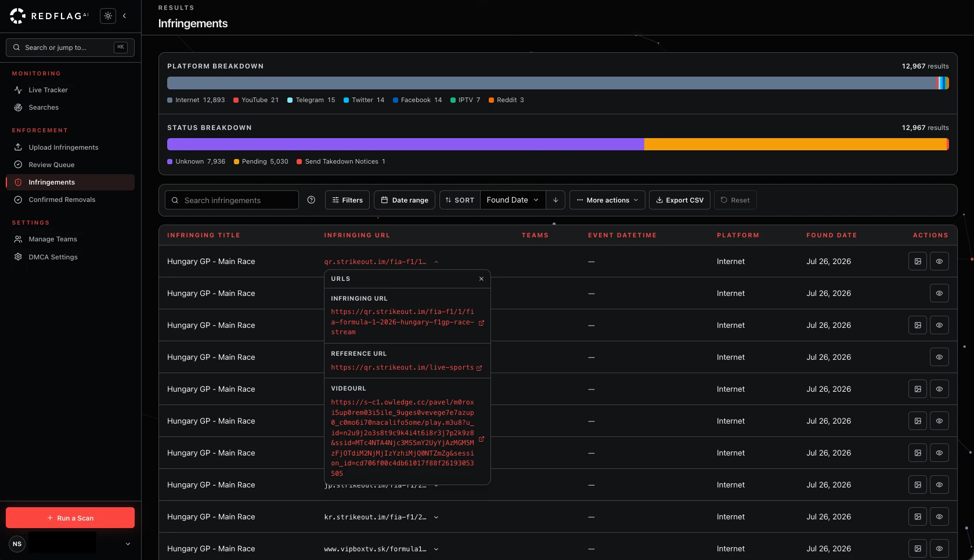Click the Event Datetime column header

click(x=622, y=236)
